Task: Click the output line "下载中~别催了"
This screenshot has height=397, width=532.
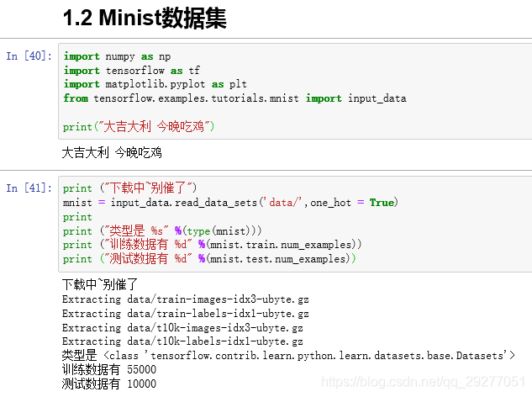Action: [100, 284]
